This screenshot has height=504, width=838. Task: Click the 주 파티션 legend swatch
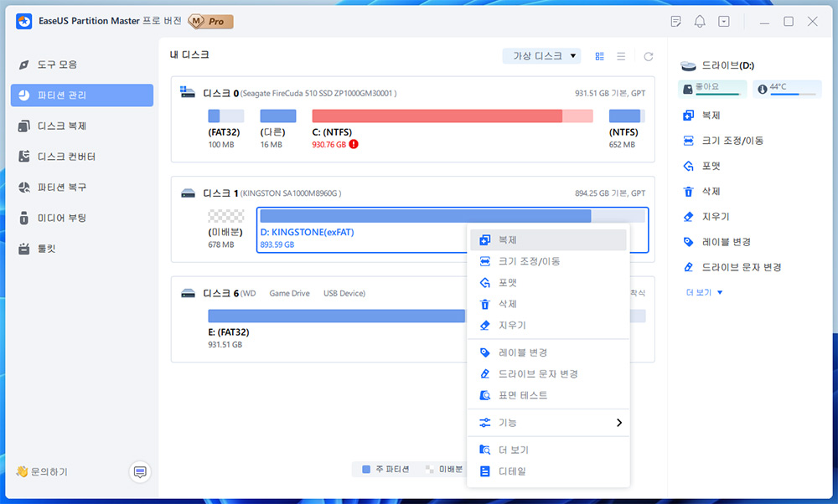(366, 470)
